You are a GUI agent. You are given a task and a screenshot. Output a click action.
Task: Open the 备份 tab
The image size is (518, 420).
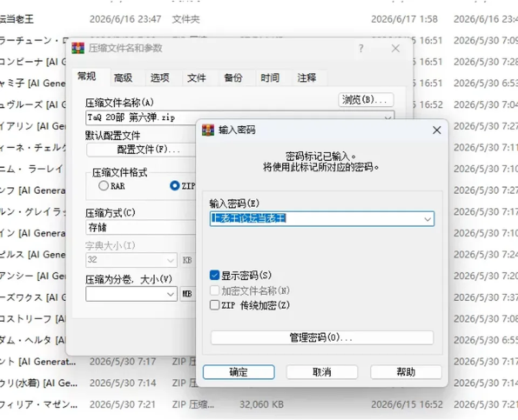(x=233, y=78)
